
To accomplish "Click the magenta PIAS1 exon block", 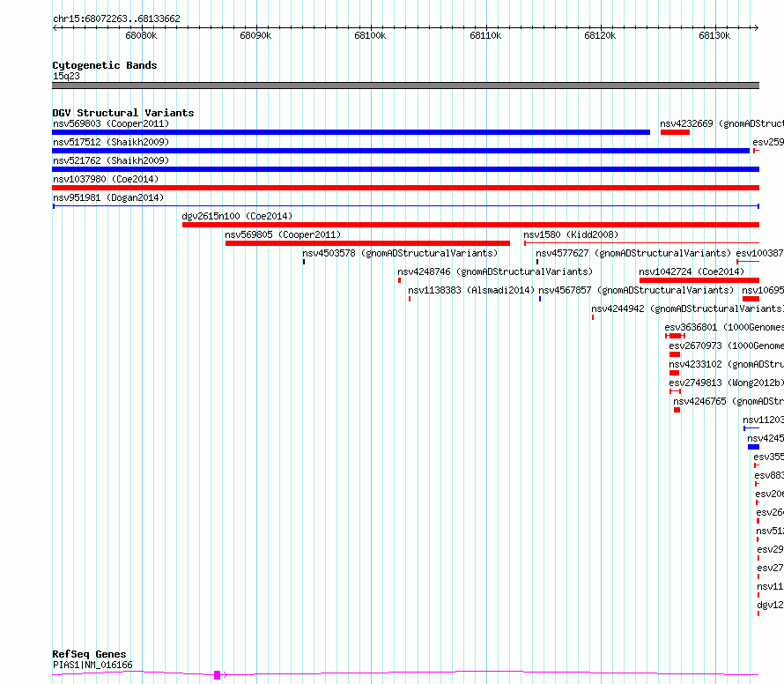I will (217, 675).
